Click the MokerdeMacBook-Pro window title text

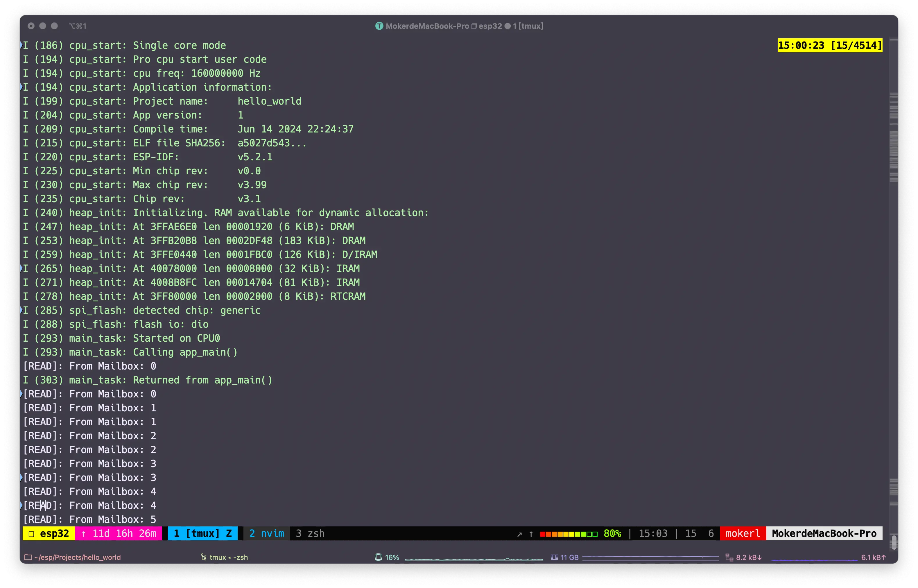pyautogui.click(x=427, y=26)
